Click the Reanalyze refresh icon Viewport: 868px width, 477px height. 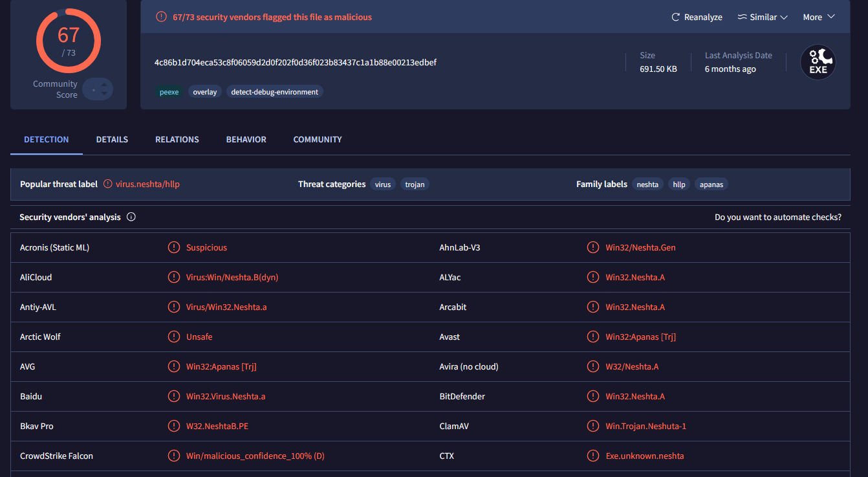[676, 17]
